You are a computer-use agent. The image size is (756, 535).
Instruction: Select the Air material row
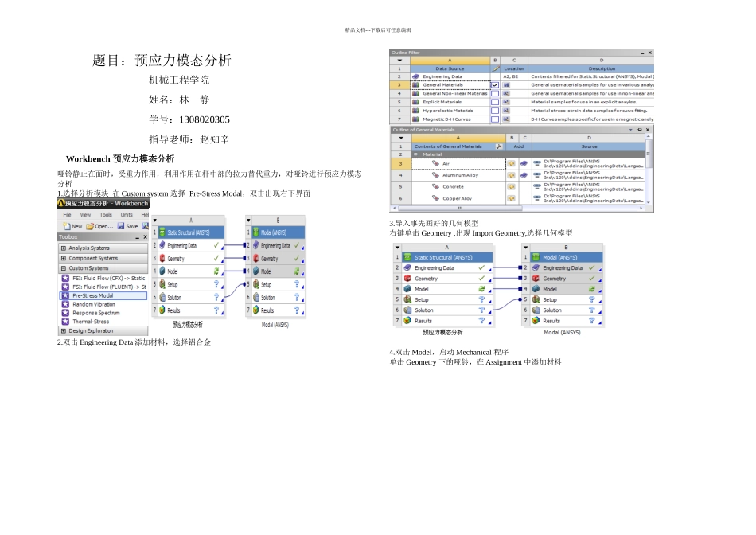(x=458, y=164)
